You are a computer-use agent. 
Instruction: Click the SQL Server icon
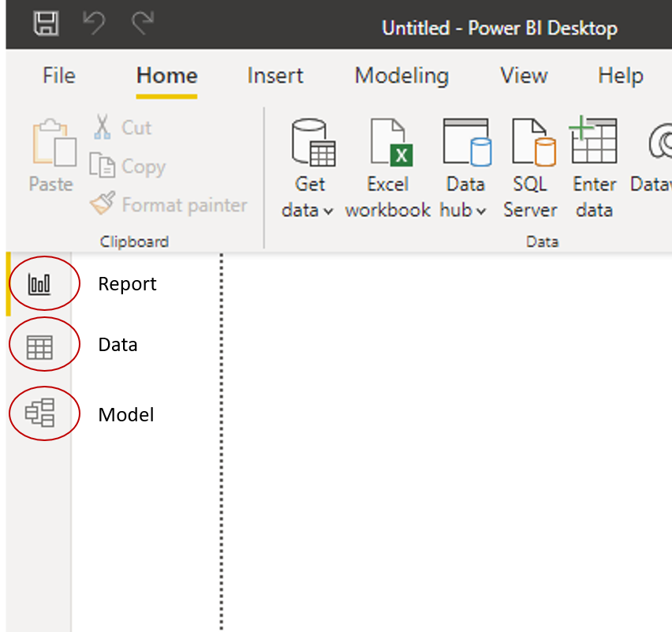click(x=531, y=143)
